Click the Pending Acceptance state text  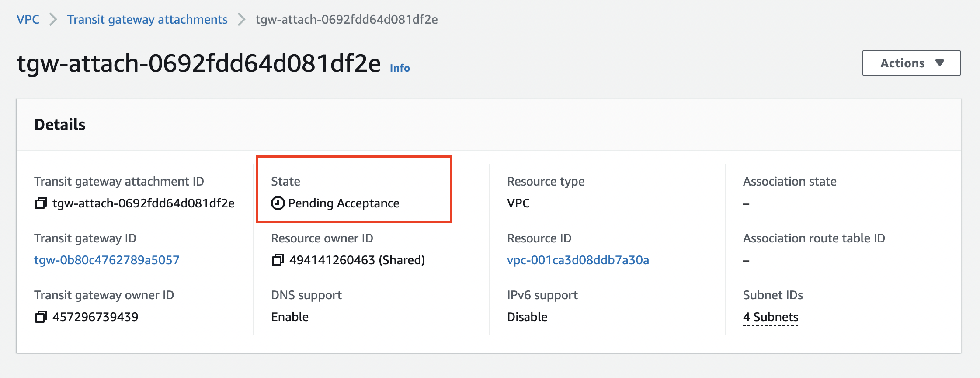coord(344,203)
